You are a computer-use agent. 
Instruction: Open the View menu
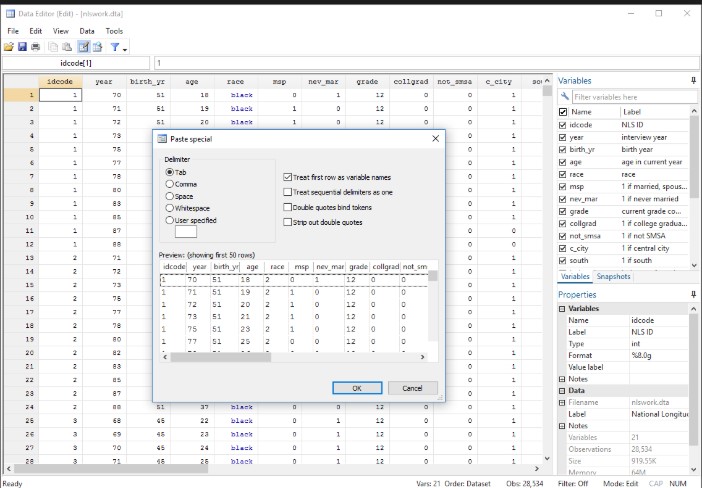click(x=60, y=31)
